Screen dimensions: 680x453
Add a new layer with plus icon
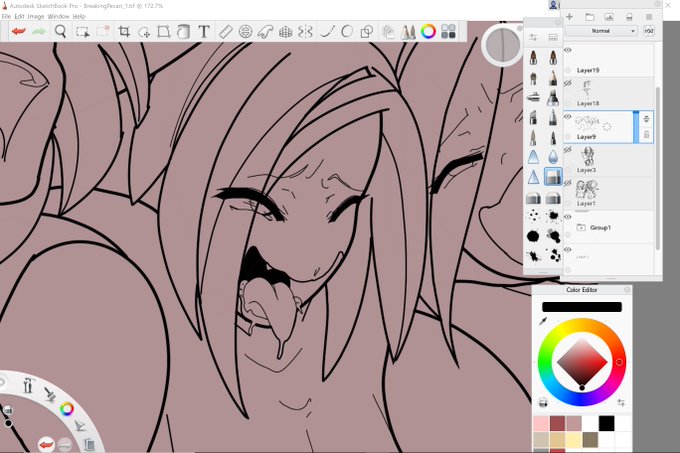tap(569, 17)
